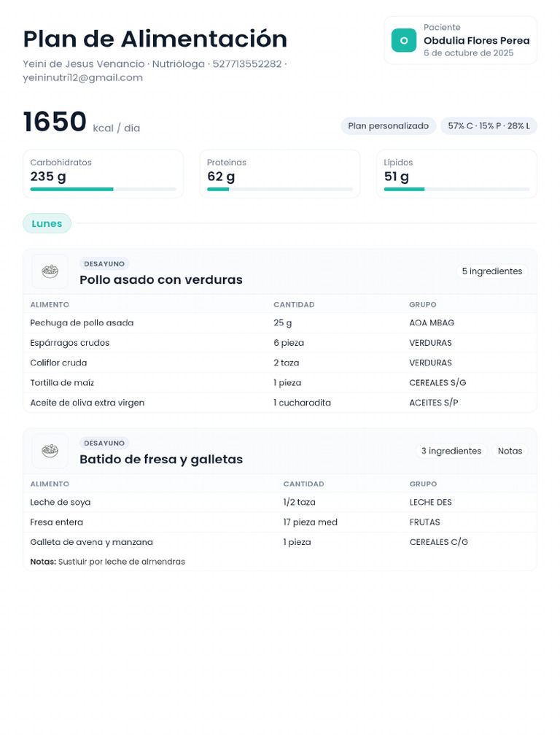Click the 1650 kcal value
The image size is (560, 747).
55,122
